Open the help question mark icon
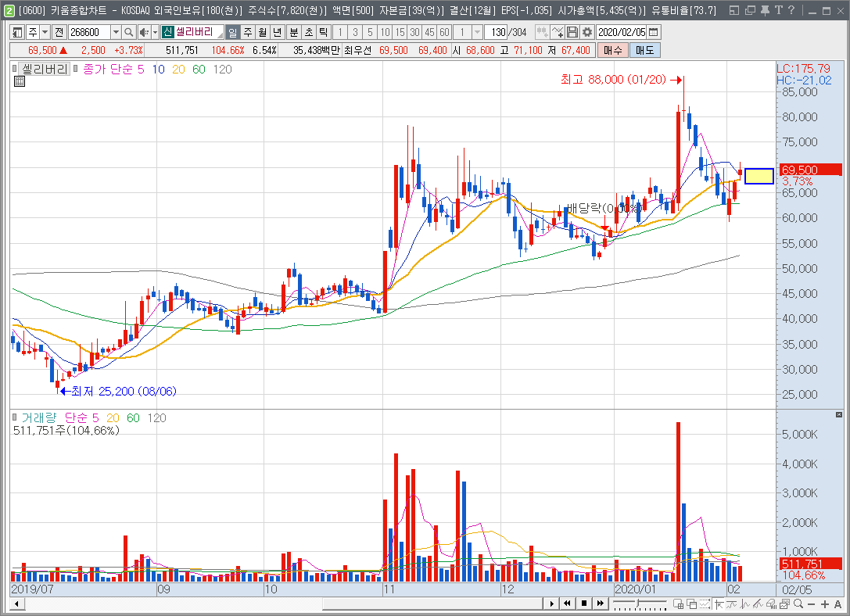850x616 pixels. pyautogui.click(x=791, y=10)
